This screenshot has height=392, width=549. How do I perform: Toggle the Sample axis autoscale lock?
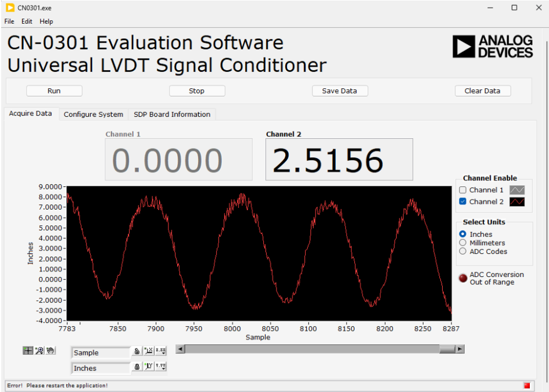tap(137, 351)
